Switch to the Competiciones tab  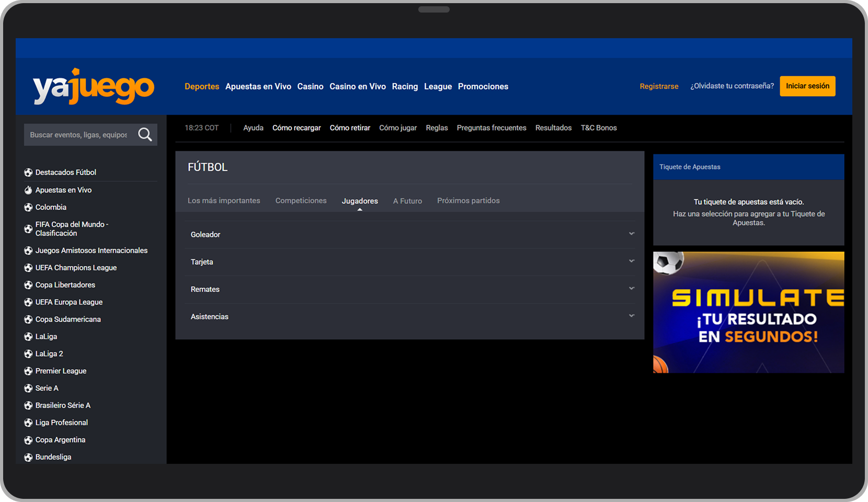pyautogui.click(x=301, y=201)
